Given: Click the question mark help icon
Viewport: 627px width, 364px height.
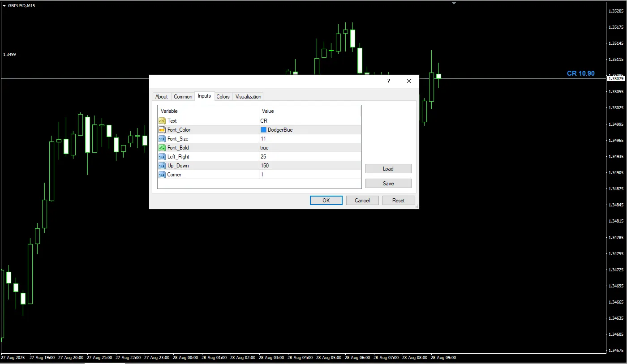Looking at the screenshot, I should (388, 81).
